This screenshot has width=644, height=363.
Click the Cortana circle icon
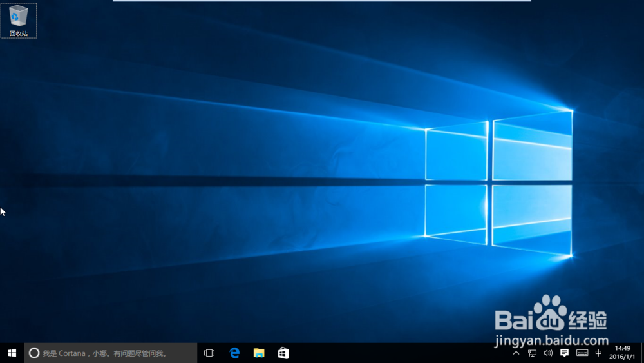pyautogui.click(x=34, y=353)
